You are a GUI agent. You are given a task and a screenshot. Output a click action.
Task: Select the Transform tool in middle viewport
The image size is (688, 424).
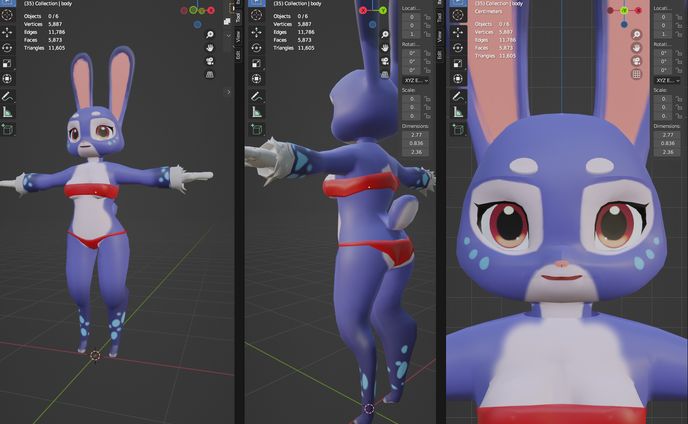click(257, 79)
